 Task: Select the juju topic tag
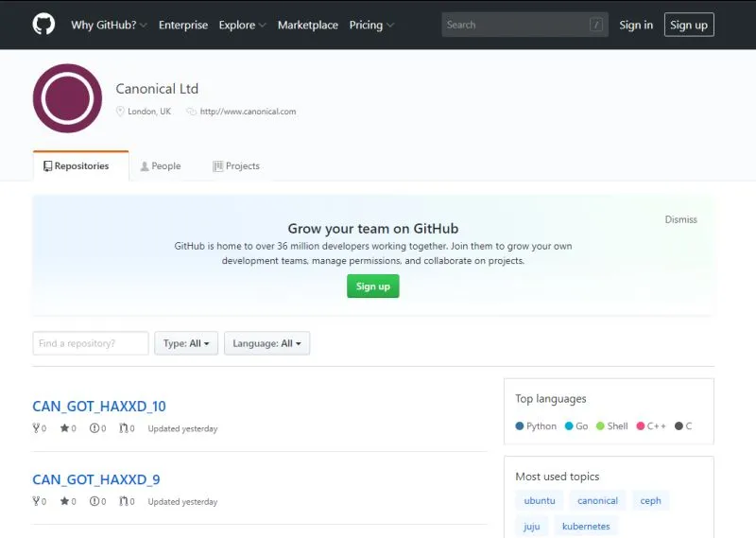pyautogui.click(x=531, y=527)
